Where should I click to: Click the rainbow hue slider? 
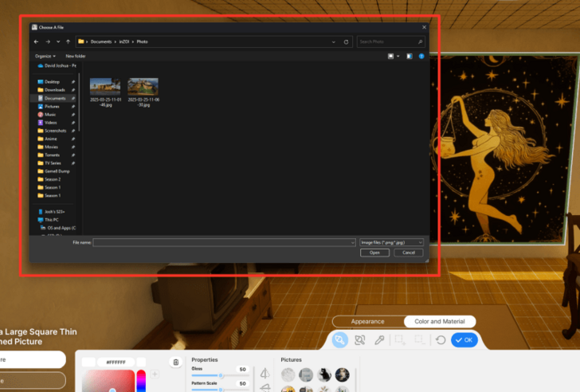(x=141, y=381)
